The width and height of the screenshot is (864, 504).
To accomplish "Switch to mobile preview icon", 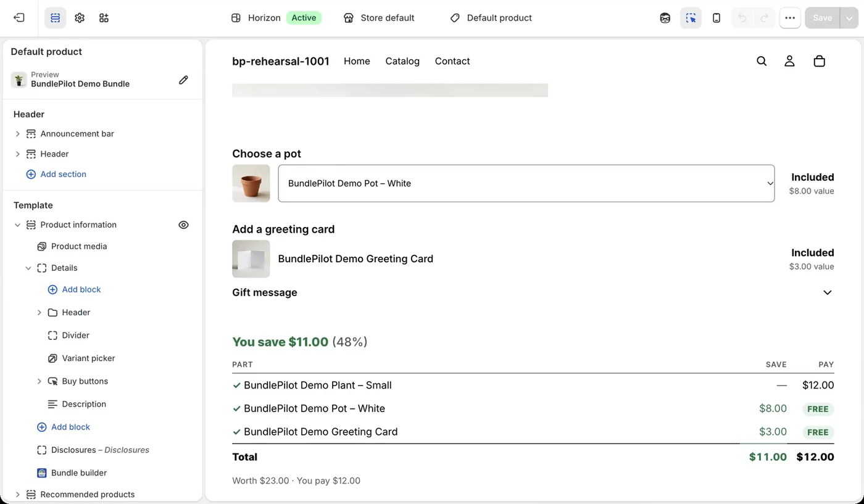I will pyautogui.click(x=717, y=18).
